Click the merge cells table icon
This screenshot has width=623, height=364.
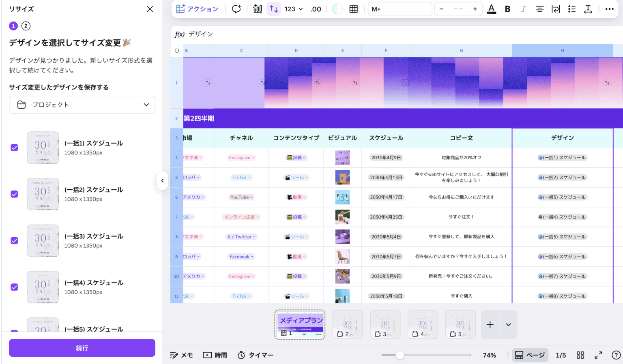click(354, 9)
